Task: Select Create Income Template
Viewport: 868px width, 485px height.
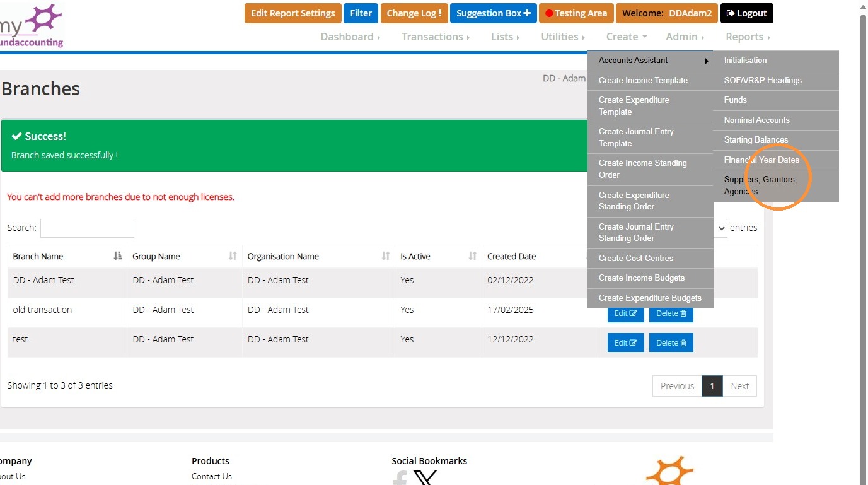Action: point(650,81)
